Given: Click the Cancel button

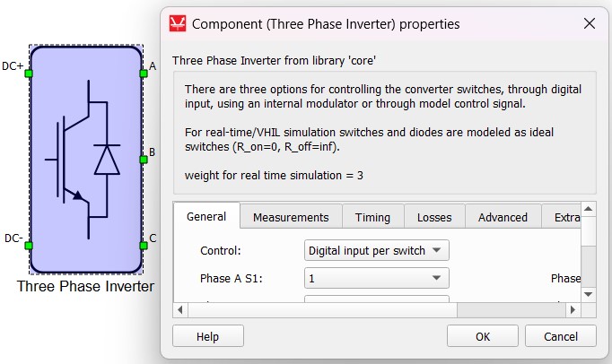Looking at the screenshot, I should point(559,336).
